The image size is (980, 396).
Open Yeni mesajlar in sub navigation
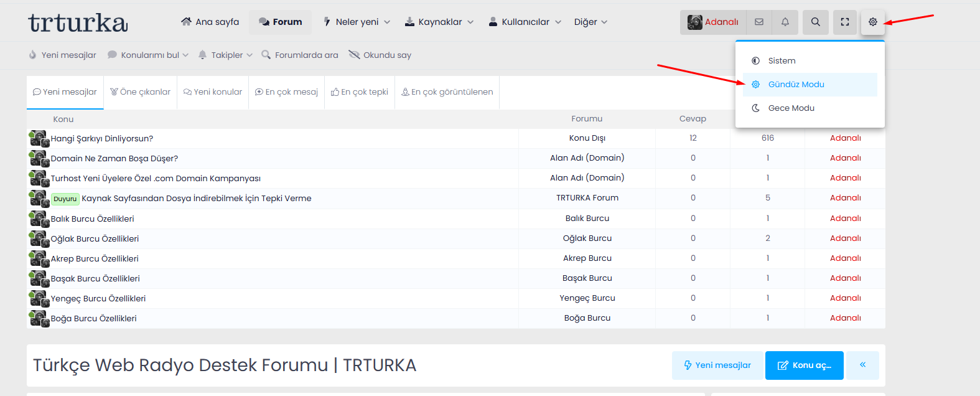pos(62,55)
